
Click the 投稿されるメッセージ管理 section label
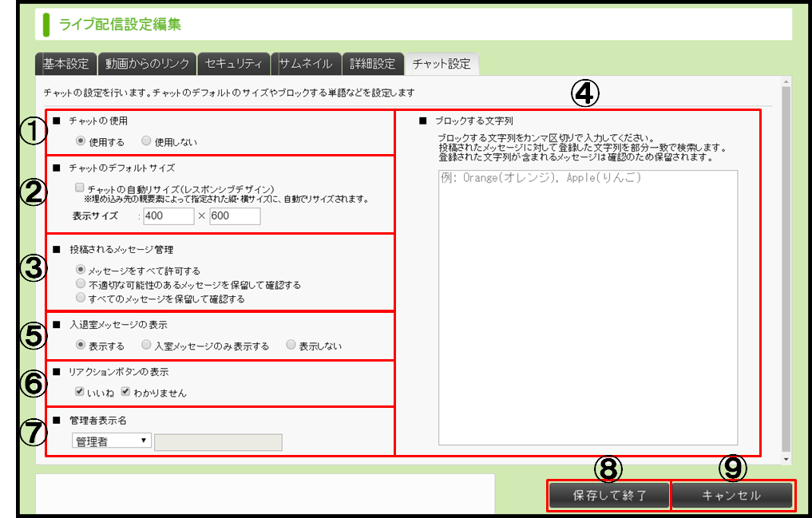[121, 250]
